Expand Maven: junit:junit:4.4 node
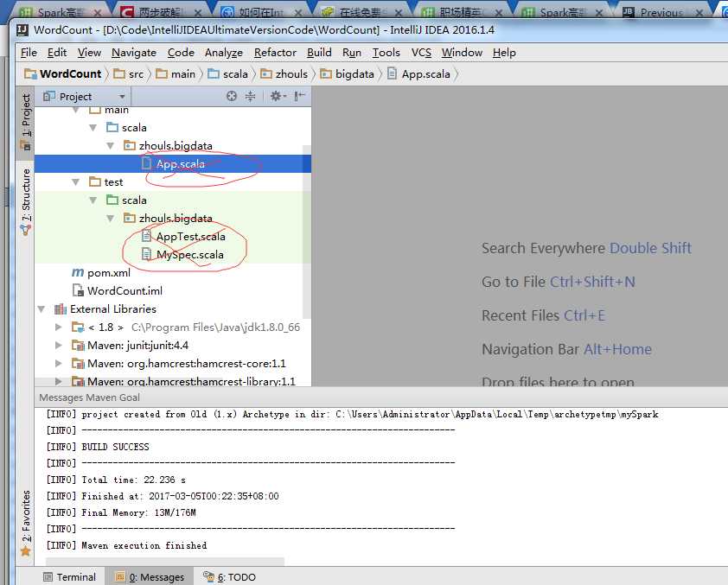The image size is (728, 585). pyautogui.click(x=59, y=345)
